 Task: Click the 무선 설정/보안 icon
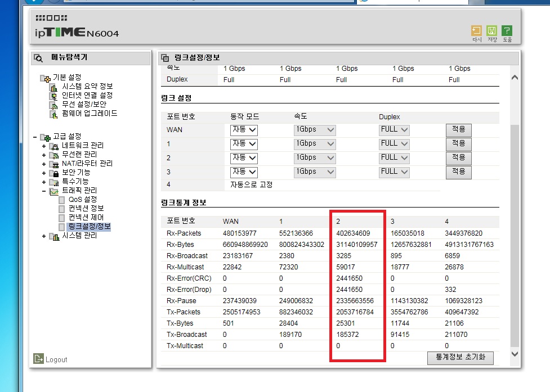click(53, 105)
